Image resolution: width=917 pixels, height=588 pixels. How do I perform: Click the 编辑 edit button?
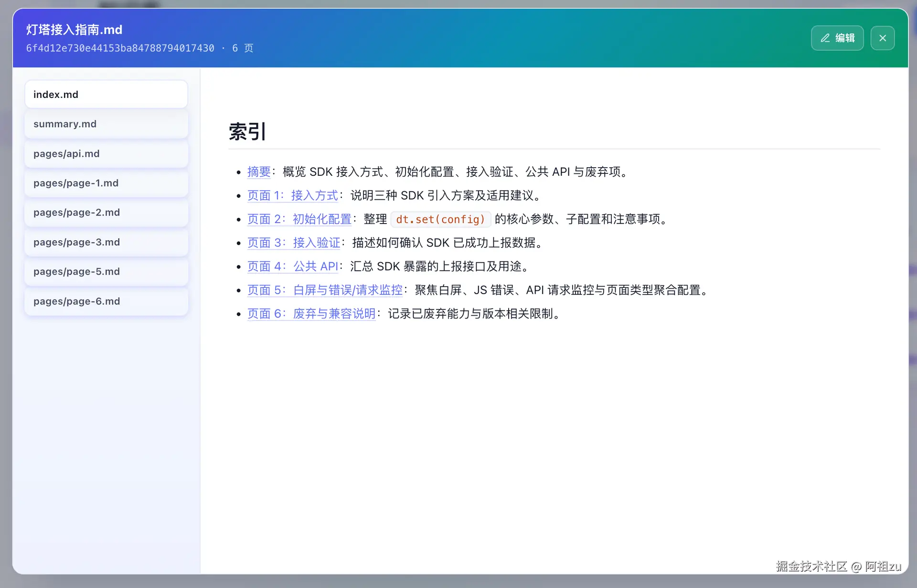pos(837,38)
